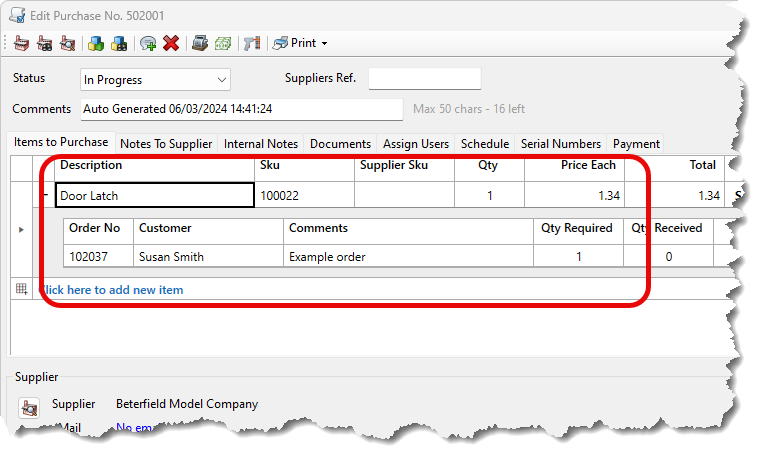
Task: Click the red X delete icon
Action: tap(171, 43)
